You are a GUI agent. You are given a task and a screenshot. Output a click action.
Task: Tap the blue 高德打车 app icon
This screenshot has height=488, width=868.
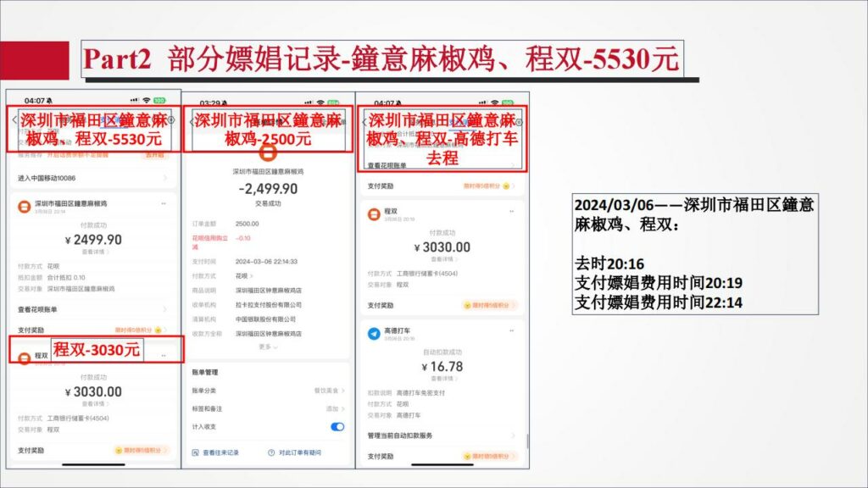click(x=374, y=334)
